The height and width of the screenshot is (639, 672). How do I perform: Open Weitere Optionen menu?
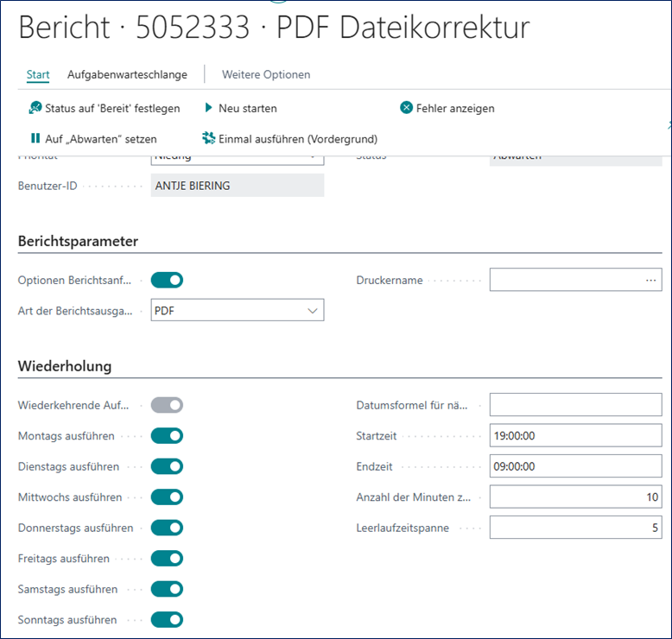[x=266, y=74]
